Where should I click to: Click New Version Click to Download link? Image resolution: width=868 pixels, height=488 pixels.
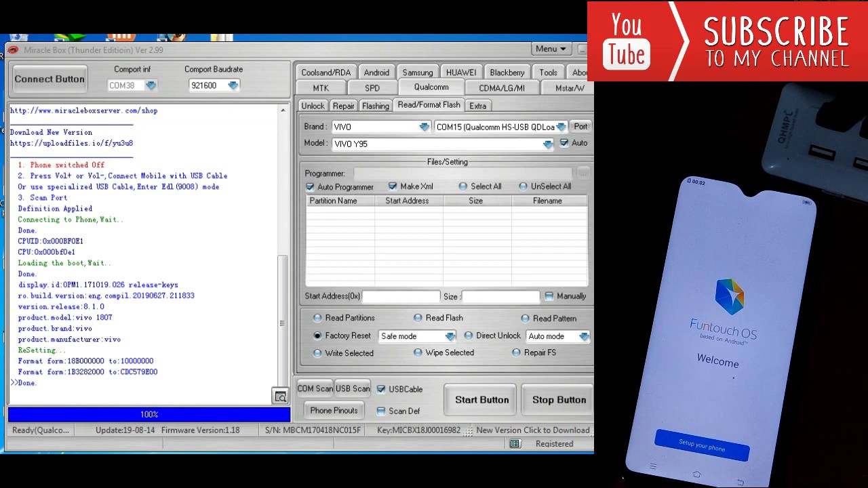click(x=533, y=430)
